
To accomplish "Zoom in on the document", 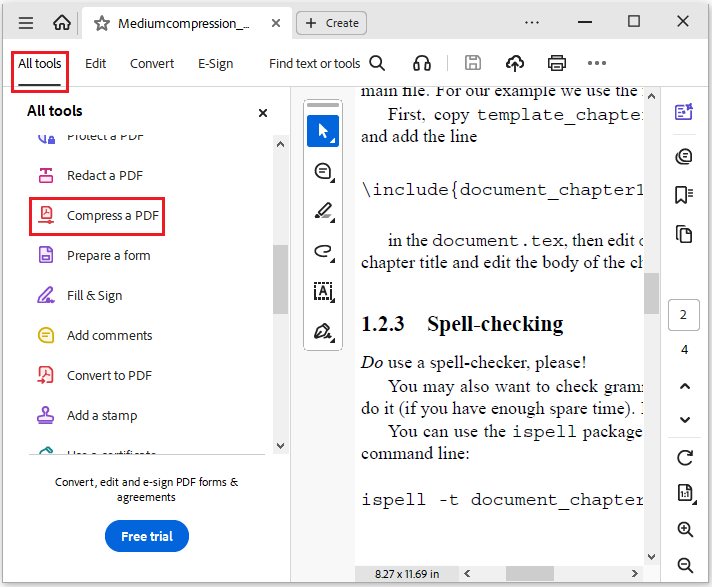I will (x=685, y=529).
